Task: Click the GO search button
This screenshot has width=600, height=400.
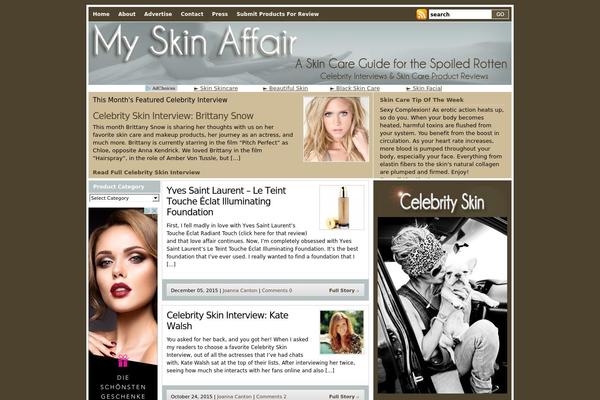Action: click(500, 14)
